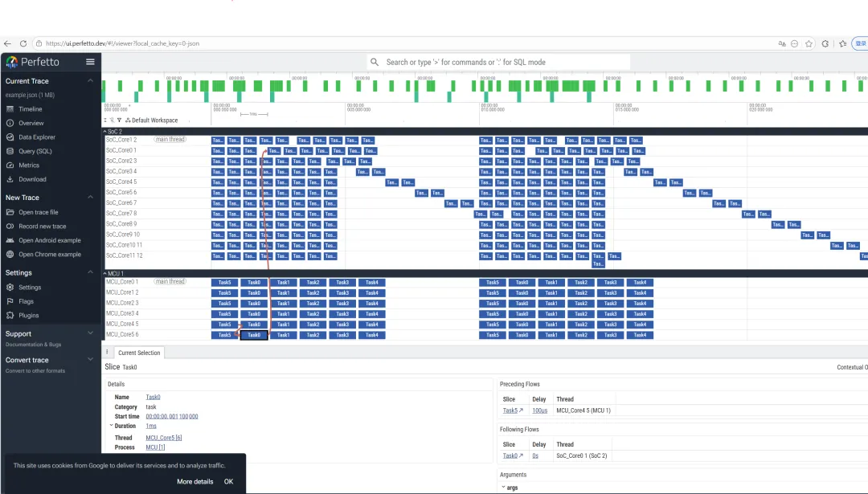The width and height of the screenshot is (868, 494).
Task: Collapse the Settings sidebar section
Action: click(x=90, y=273)
